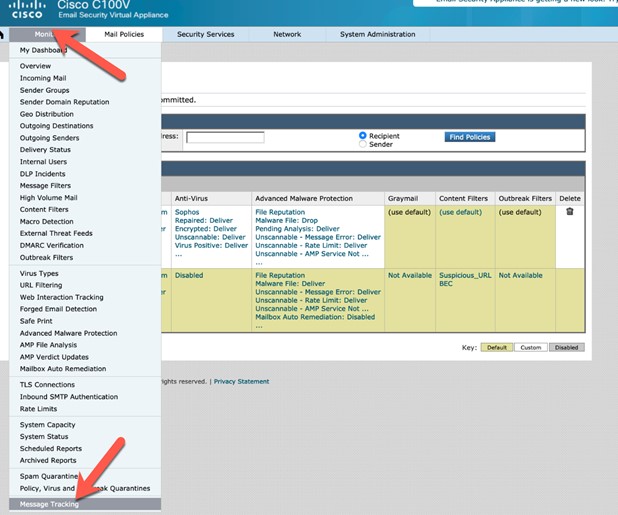Open the Mail Policies tab
The height and width of the screenshot is (515, 618).
(124, 34)
